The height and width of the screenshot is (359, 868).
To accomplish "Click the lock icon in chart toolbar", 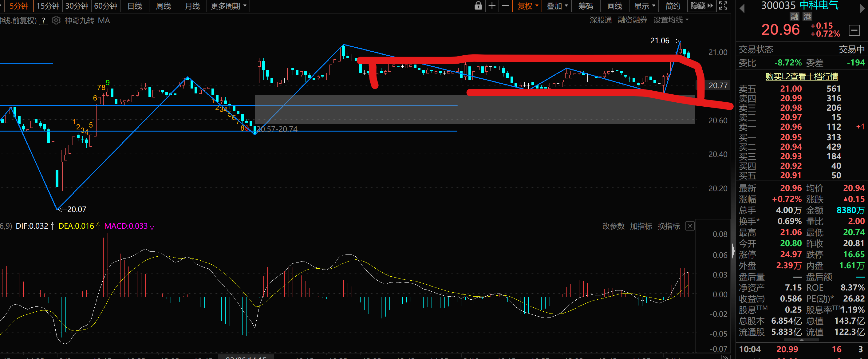I will tap(478, 6).
